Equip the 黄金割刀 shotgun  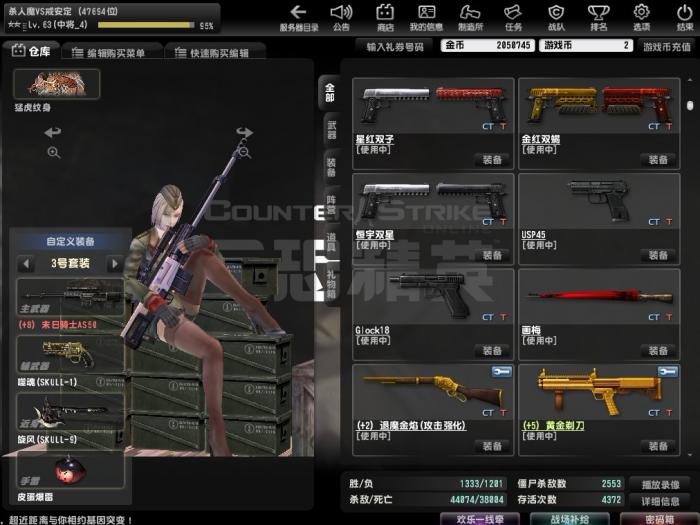point(658,446)
